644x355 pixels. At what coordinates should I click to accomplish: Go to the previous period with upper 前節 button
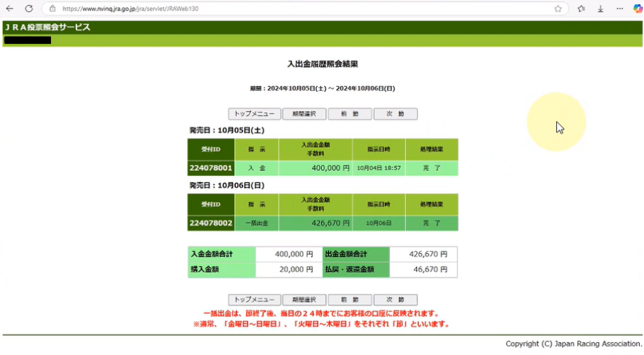[x=350, y=114]
